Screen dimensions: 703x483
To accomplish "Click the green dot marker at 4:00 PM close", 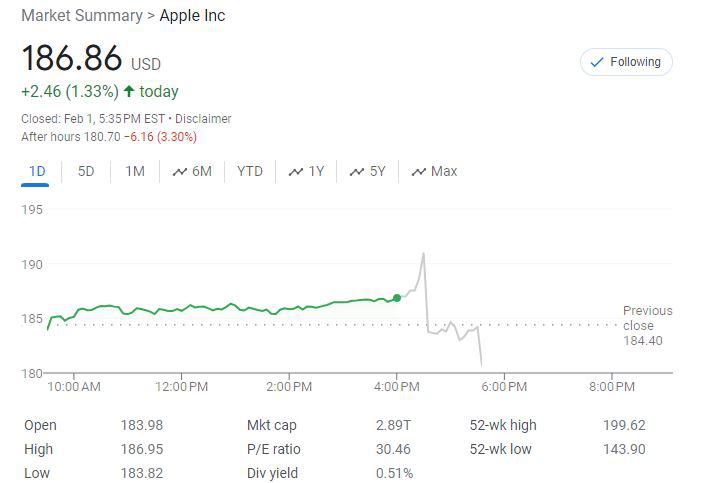I will (397, 298).
